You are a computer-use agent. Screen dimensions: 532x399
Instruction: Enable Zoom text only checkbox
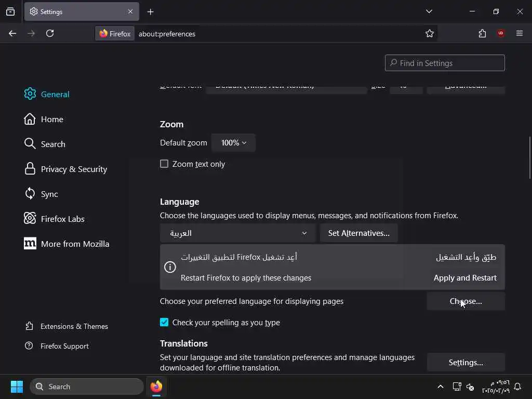(164, 164)
